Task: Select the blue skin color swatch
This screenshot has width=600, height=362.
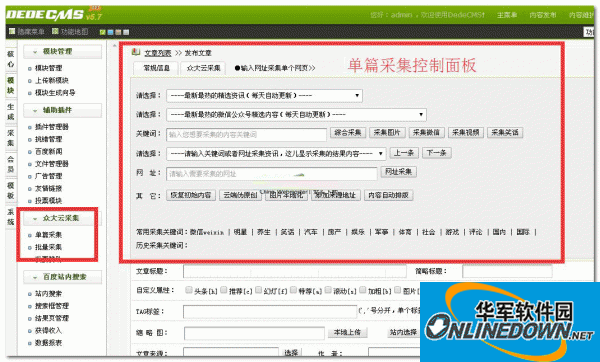Action: click(110, 32)
